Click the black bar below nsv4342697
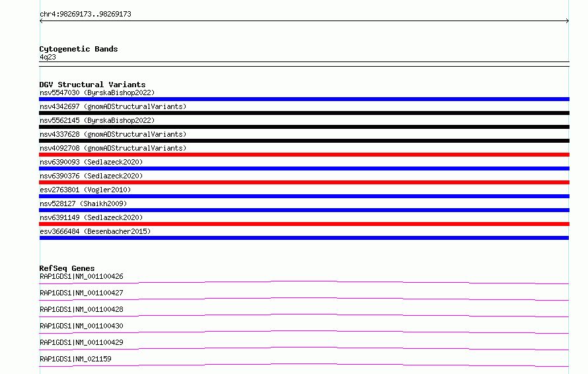The image size is (588, 374). coord(304,113)
